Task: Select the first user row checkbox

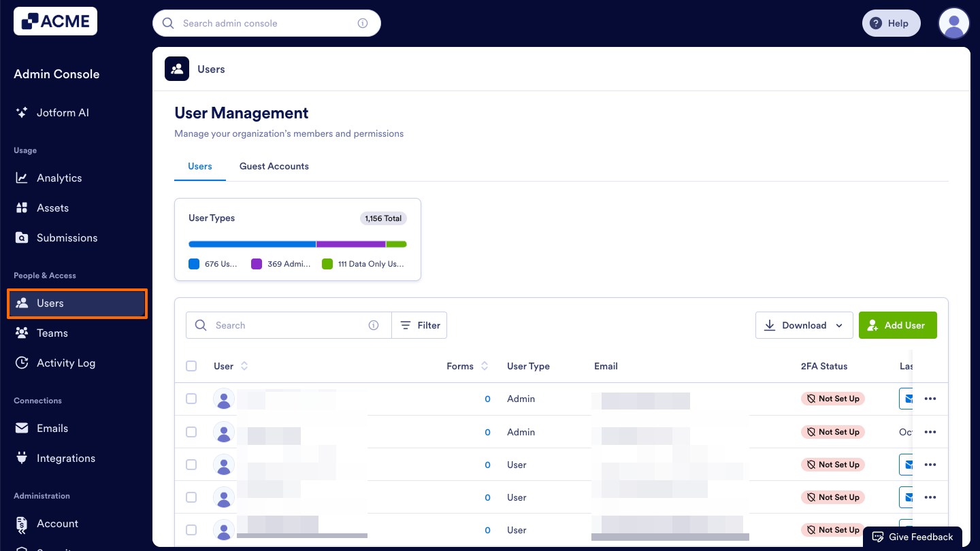Action: coord(191,399)
